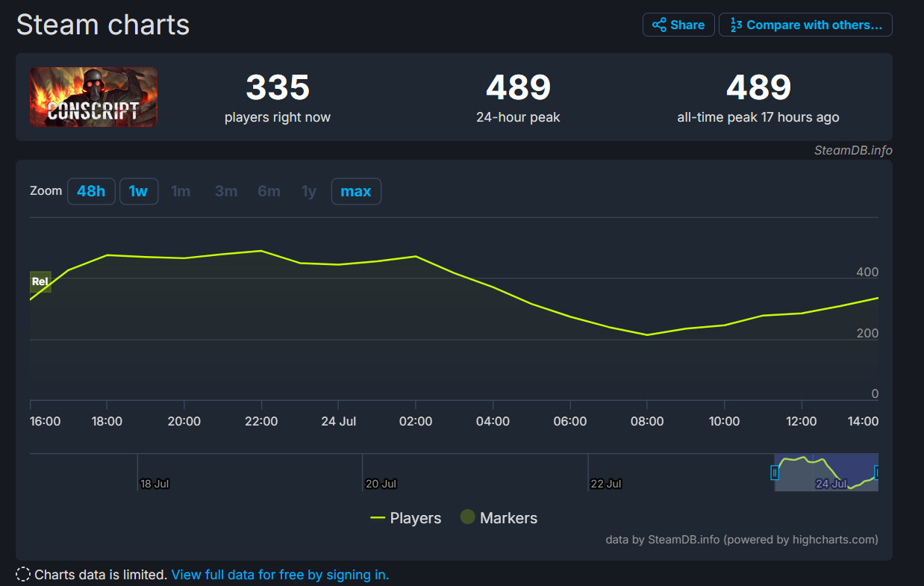
Task: Switch zoom to 1w
Action: (138, 191)
